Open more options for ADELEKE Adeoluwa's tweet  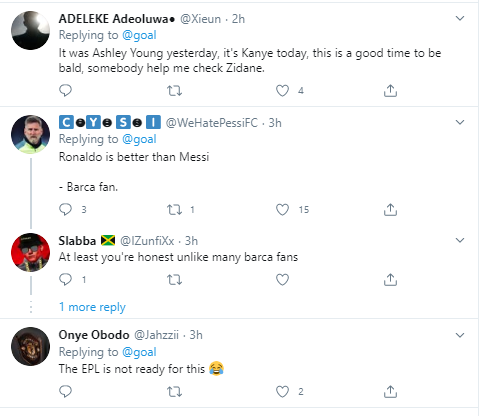coord(460,18)
